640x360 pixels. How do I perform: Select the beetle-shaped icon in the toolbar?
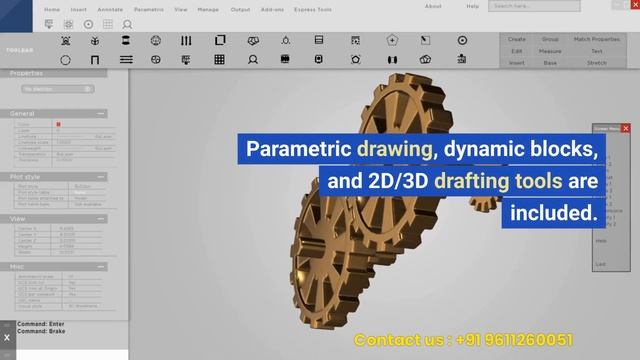95,40
